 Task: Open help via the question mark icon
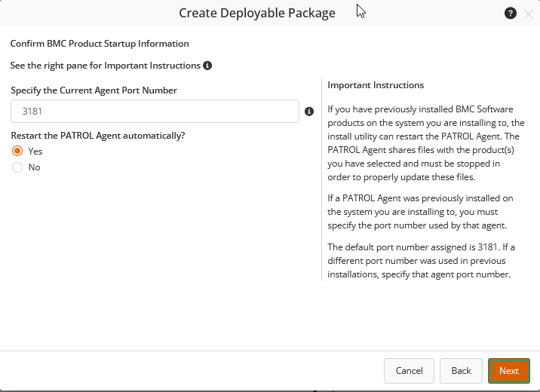coord(511,14)
